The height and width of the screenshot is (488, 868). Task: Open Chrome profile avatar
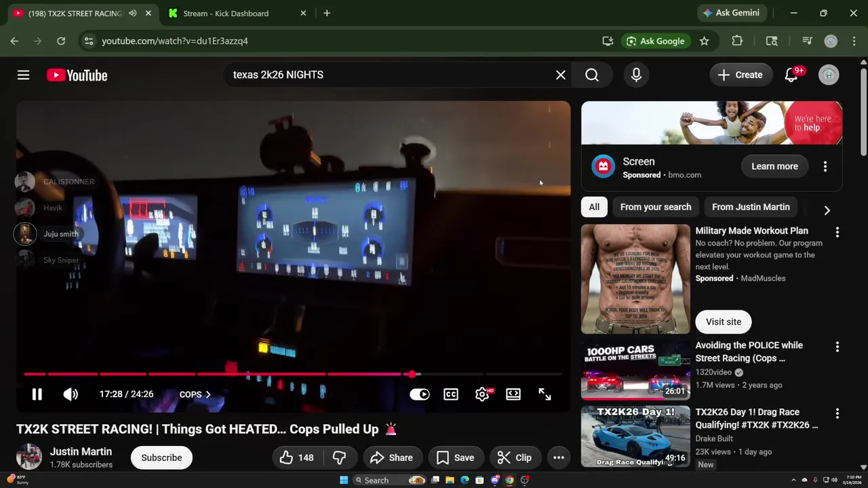[831, 41]
